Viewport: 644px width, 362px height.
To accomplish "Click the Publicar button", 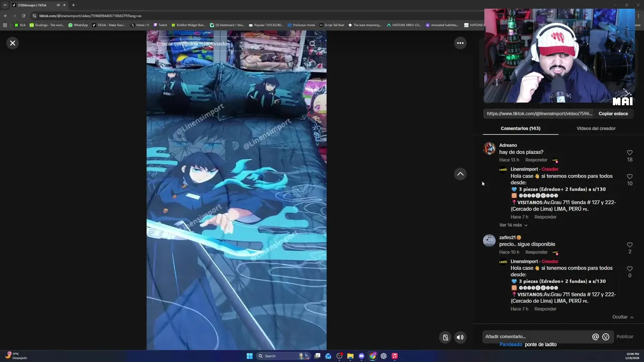I will tap(625, 336).
